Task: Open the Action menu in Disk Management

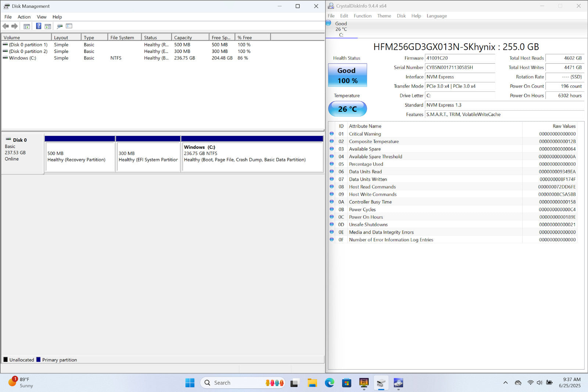Action: 24,17
